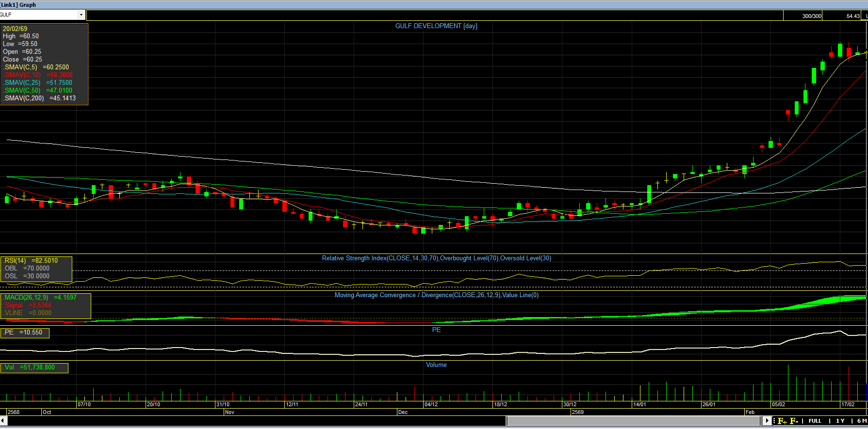Viewport: 868px width, 429px height.
Task: Click the .MACD(26,12,9) =4.1597 label
Action: pos(40,298)
